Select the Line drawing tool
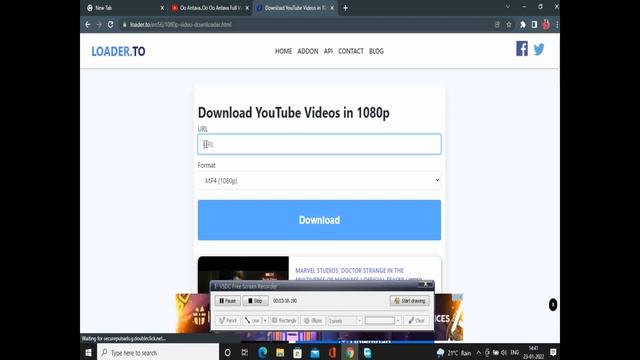The width and height of the screenshot is (640, 360). click(x=252, y=321)
